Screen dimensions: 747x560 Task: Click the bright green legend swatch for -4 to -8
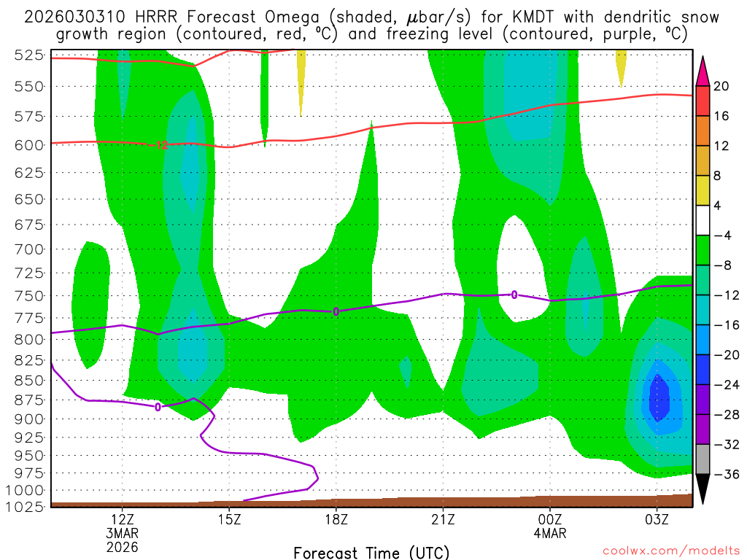click(703, 250)
